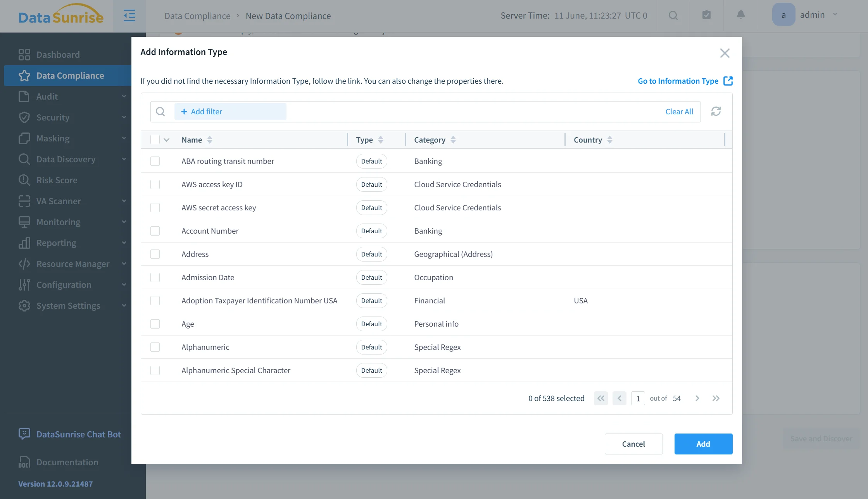Check the Alphanumeric row checkbox
This screenshot has width=868, height=499.
tap(155, 347)
